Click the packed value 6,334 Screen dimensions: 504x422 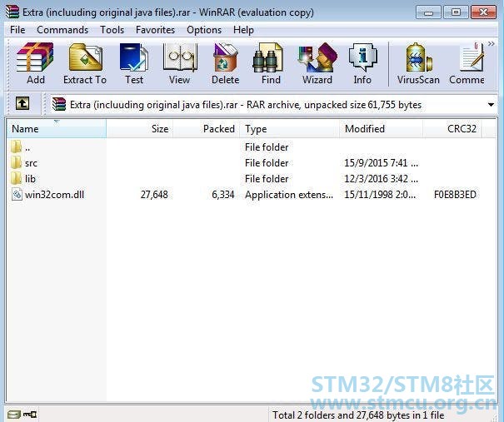223,195
